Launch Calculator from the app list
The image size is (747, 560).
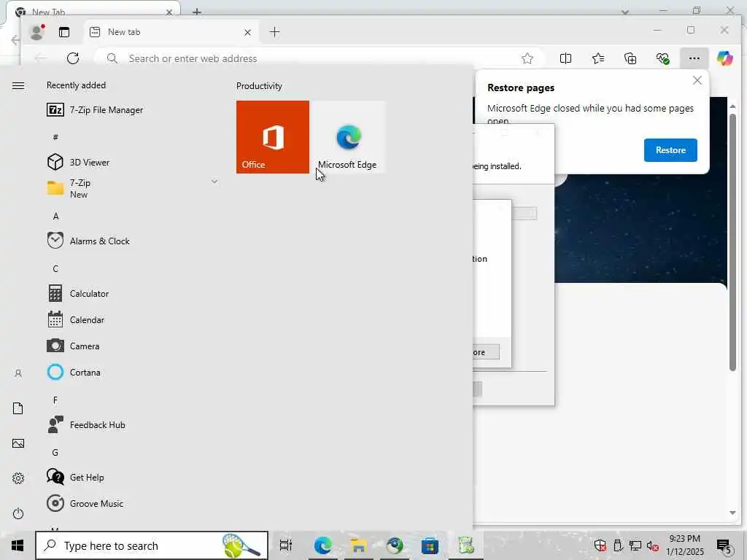78,293
